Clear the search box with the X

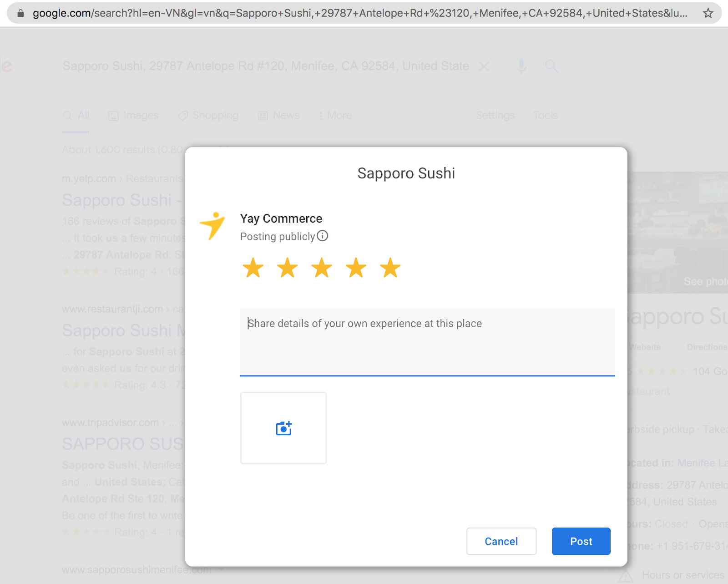point(484,66)
